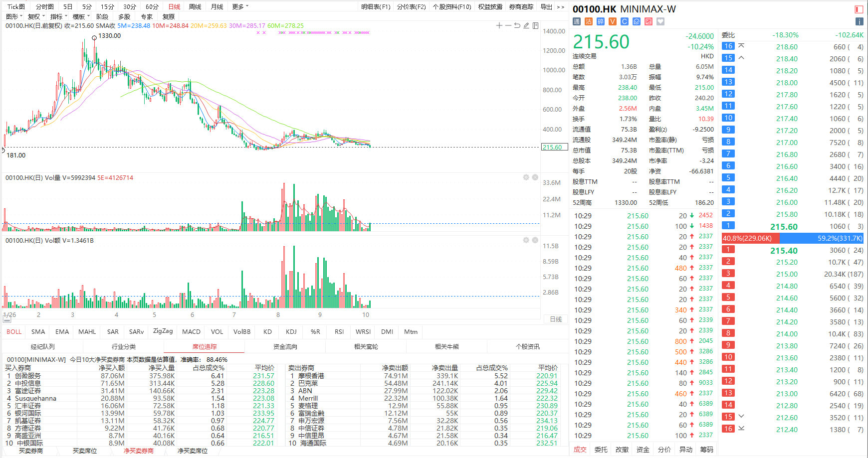Image resolution: width=868 pixels, height=458 pixels.
Task: Switch to 委托 tab below the trade list
Action: pyautogui.click(x=601, y=450)
